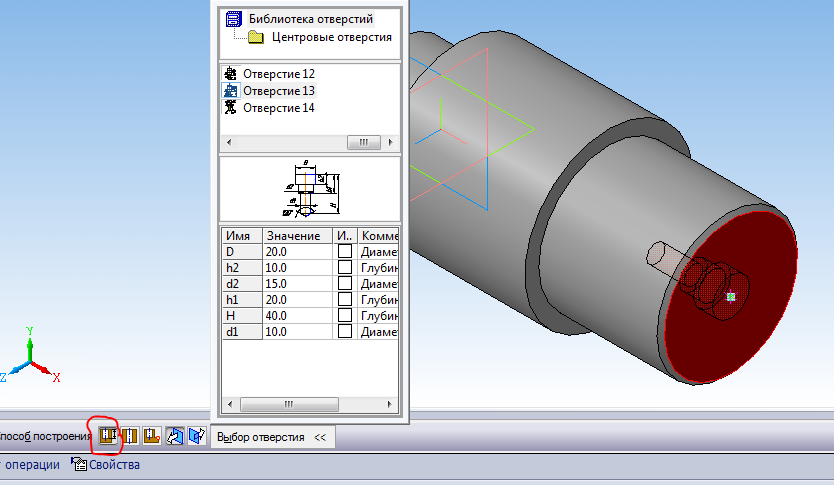The width and height of the screenshot is (834, 485).
Task: Select the red-circled first build method icon
Action: click(106, 436)
